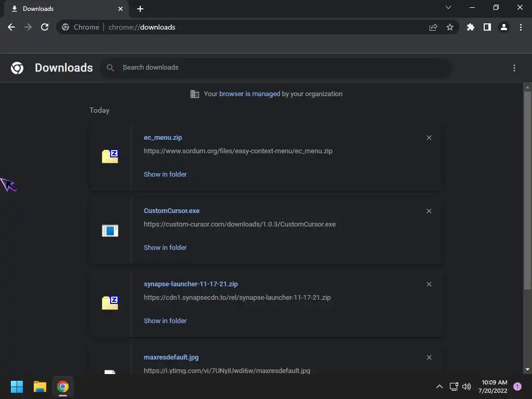This screenshot has height=399, width=532.
Task: Click the custom-cursor.com source URL
Action: 240,224
